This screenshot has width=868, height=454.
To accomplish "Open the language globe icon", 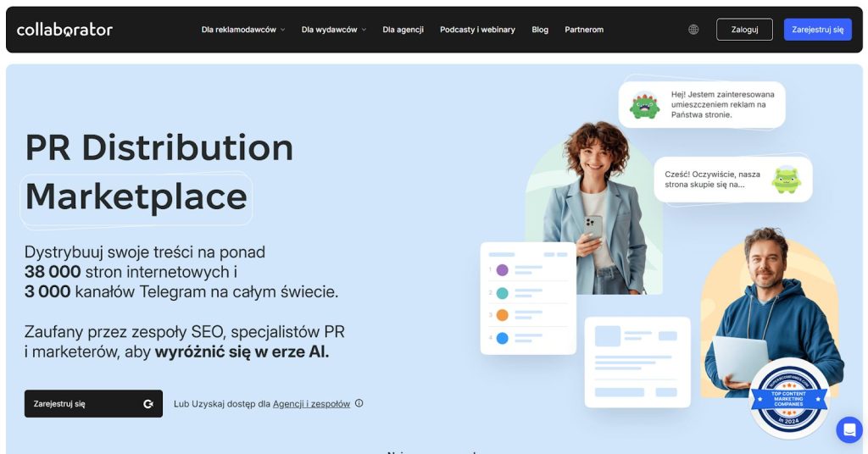I will click(693, 30).
